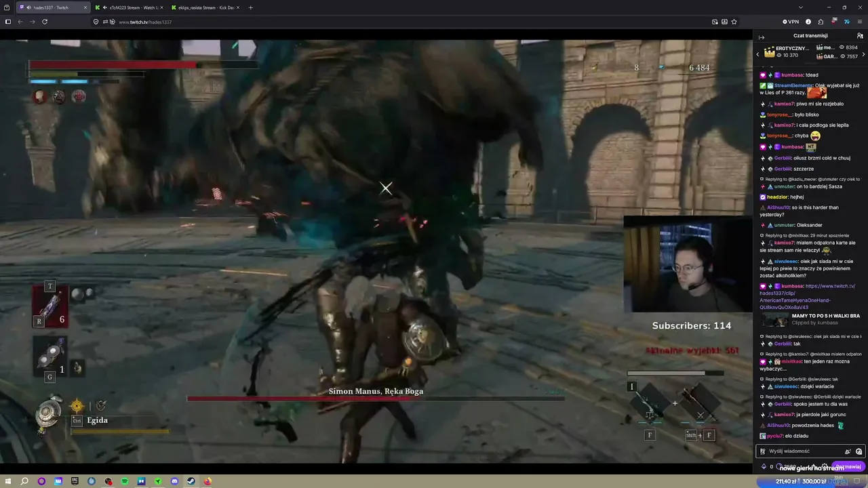Open the Windows Start menu
The image size is (868, 488).
pyautogui.click(x=7, y=481)
